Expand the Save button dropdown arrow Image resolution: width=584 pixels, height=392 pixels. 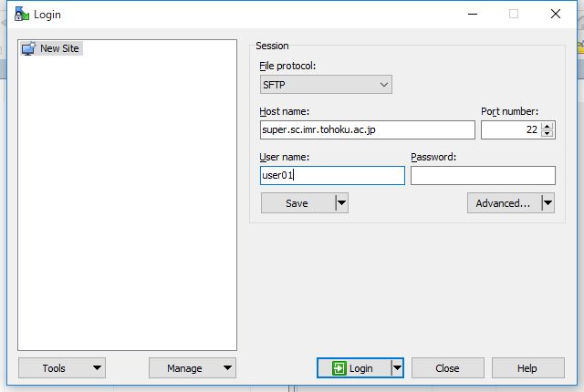pos(342,203)
